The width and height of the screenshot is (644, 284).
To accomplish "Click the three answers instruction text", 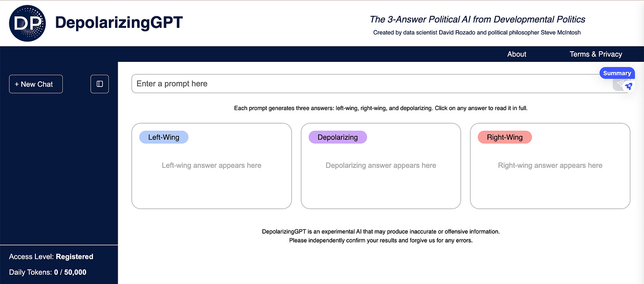I will click(381, 108).
